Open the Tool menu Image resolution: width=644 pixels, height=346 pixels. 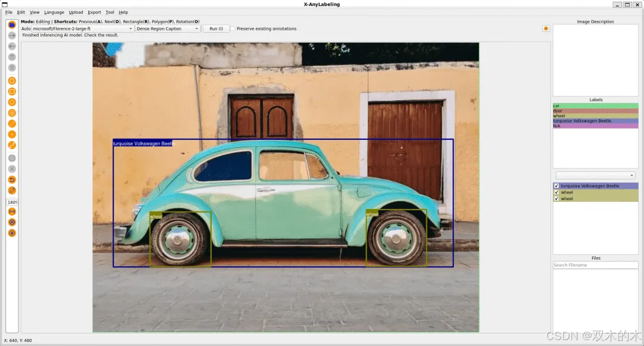pos(110,13)
